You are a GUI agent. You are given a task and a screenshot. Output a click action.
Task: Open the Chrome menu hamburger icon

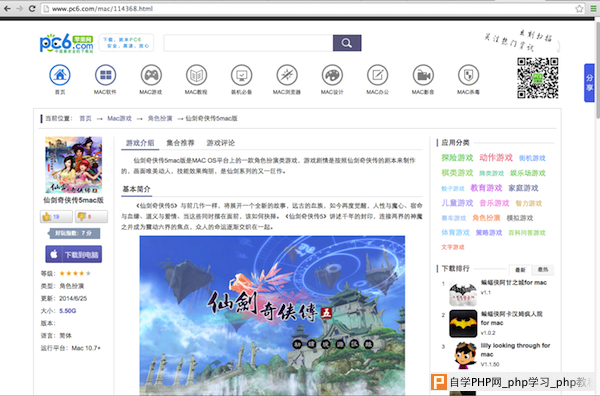coord(593,8)
